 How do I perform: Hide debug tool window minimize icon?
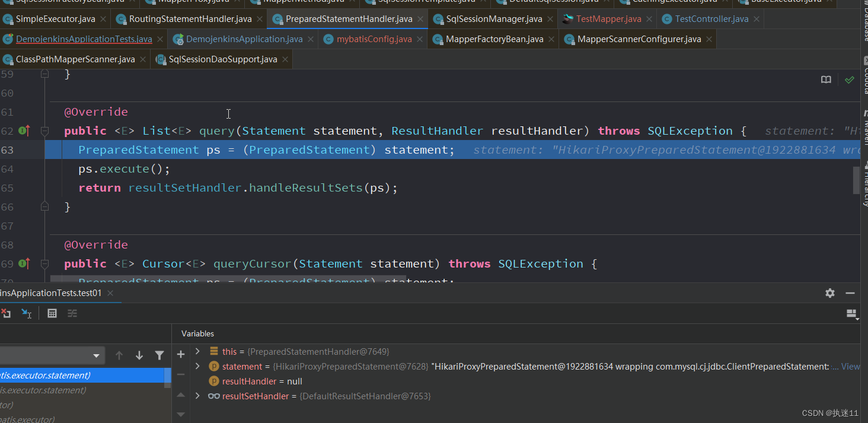pos(850,292)
